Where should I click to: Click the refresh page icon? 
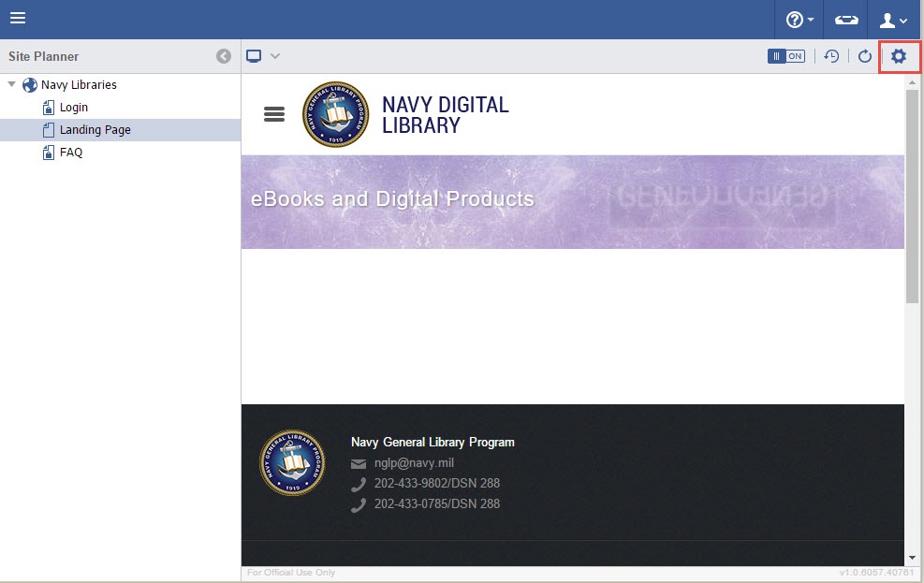(865, 56)
